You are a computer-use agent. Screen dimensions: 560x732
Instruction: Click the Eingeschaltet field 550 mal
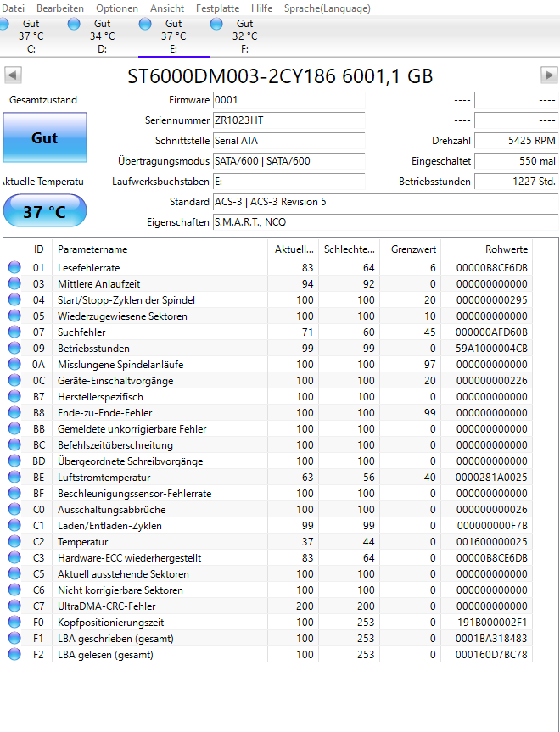coord(516,161)
